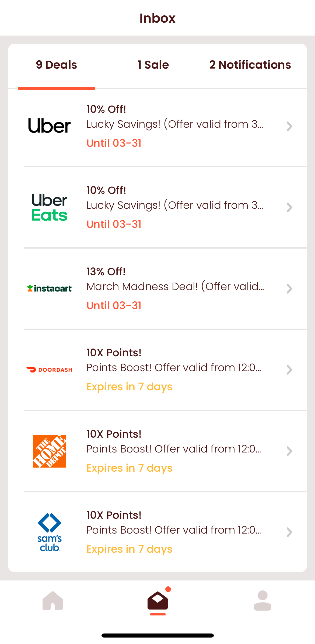The width and height of the screenshot is (315, 644).
Task: Tap Home Depot Expires in 7 days
Action: click(x=129, y=468)
